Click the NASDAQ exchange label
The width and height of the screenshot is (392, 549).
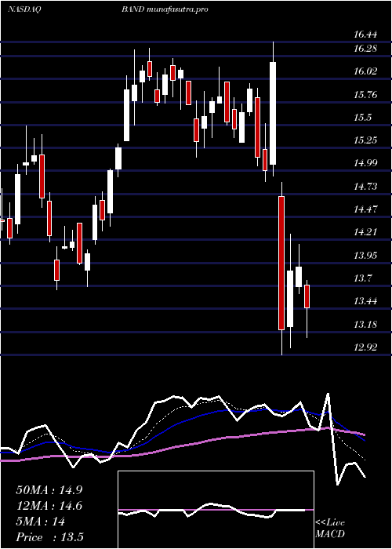point(24,9)
